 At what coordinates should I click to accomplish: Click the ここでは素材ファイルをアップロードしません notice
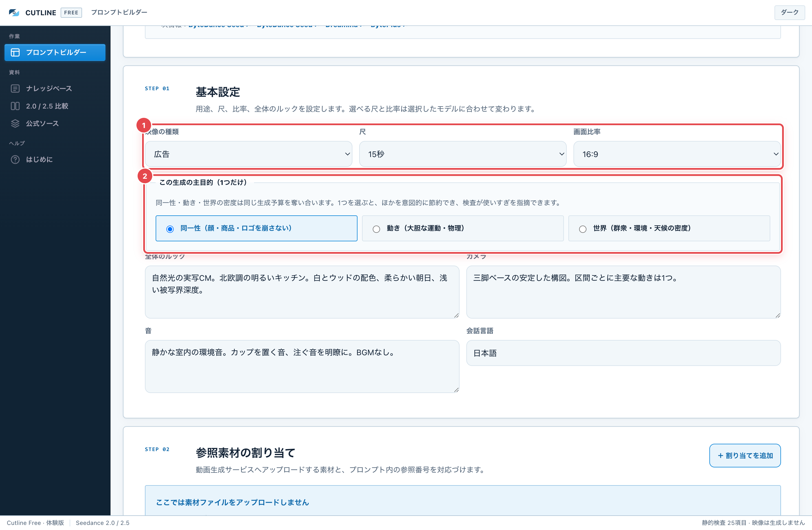point(232,502)
